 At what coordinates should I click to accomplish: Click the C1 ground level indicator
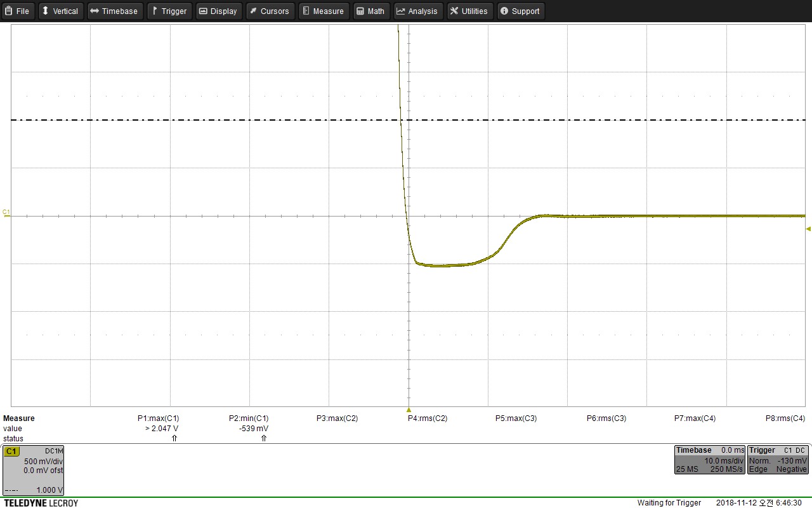(x=7, y=213)
